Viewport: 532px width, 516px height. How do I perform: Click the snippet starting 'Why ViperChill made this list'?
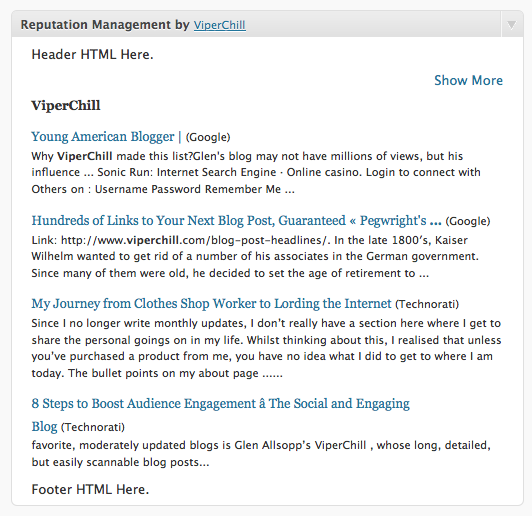[256, 173]
